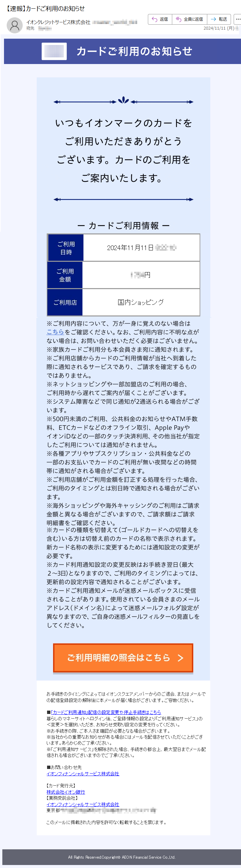Forward the email with 転送

(219, 19)
